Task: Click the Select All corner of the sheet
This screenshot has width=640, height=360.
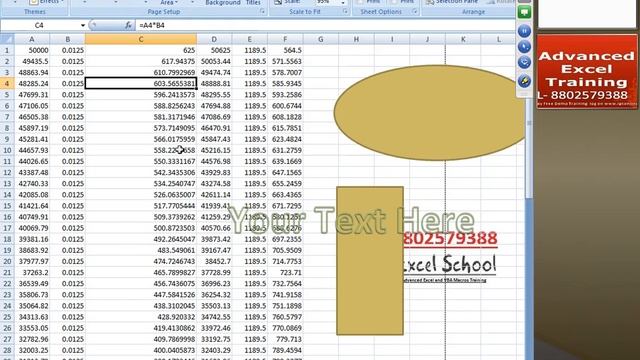Action: pyautogui.click(x=7, y=39)
